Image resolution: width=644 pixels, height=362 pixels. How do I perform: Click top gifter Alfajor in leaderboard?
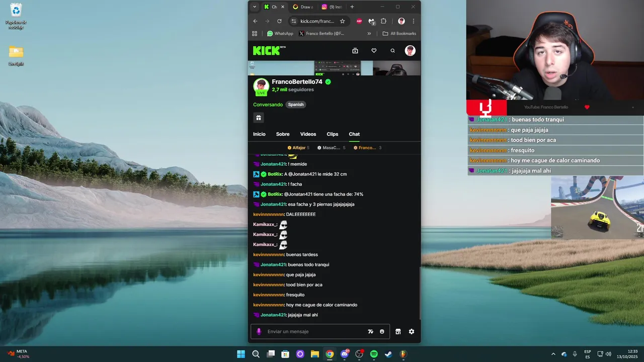click(x=298, y=148)
